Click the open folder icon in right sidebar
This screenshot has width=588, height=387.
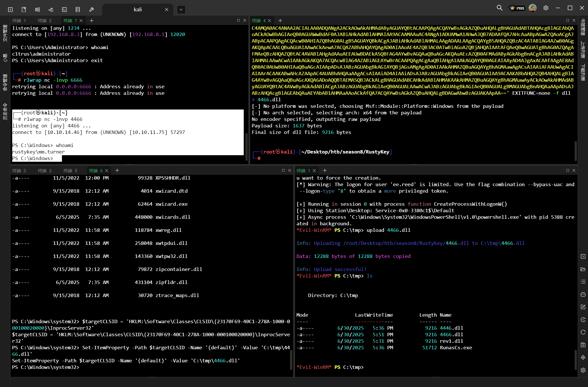[x=583, y=269]
